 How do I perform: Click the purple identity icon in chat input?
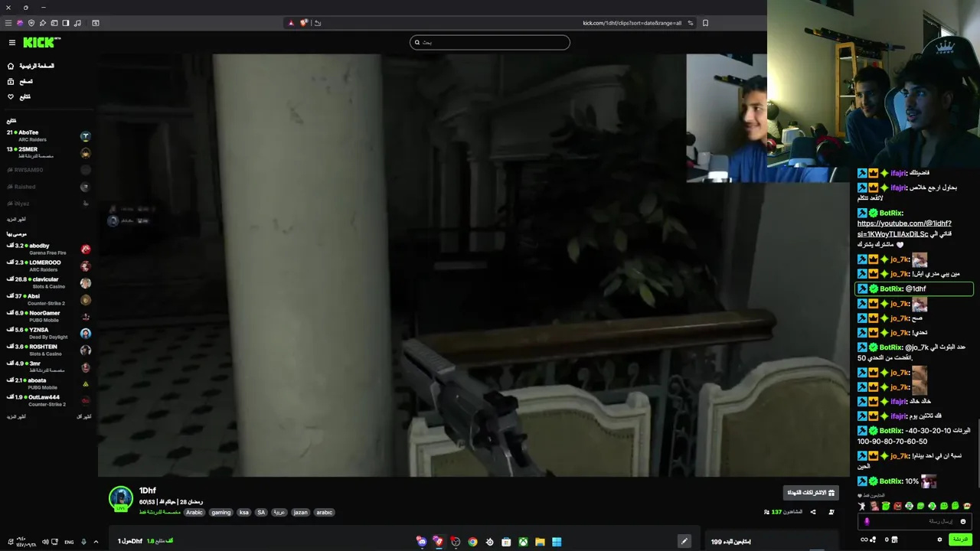point(867,521)
